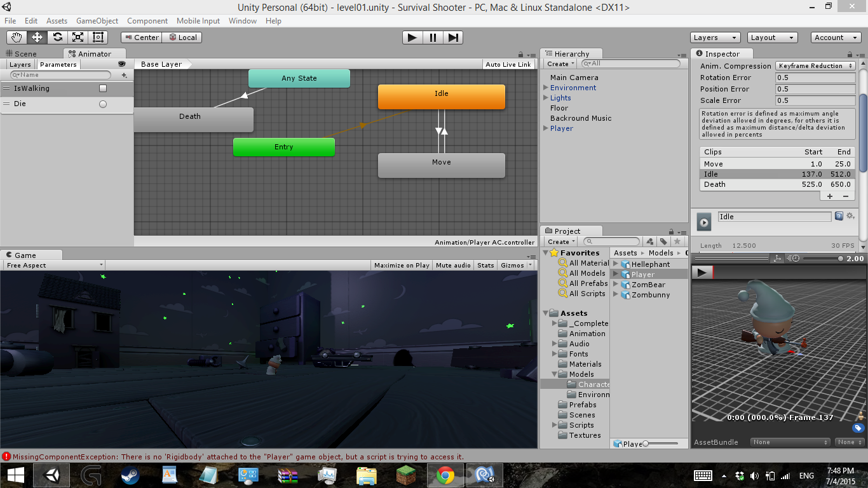Toggle Stats overlay in Game view
Screen dimensions: 868x488
[485, 266]
